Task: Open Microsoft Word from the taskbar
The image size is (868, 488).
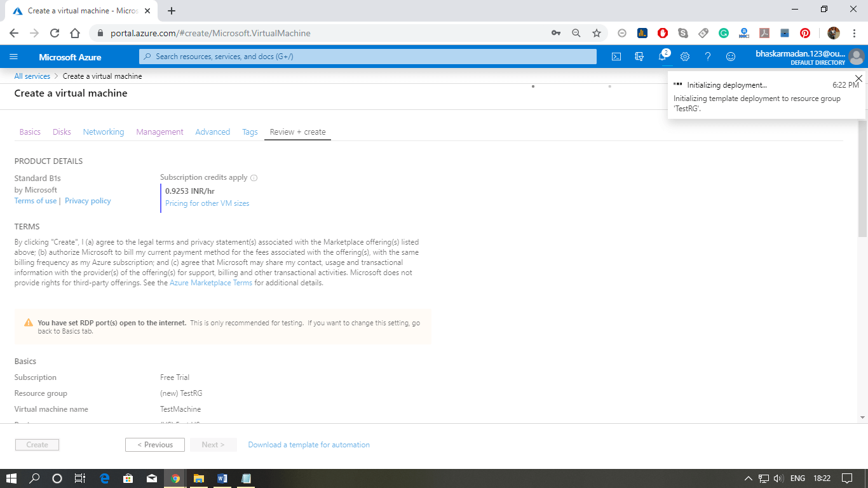Action: (222, 478)
